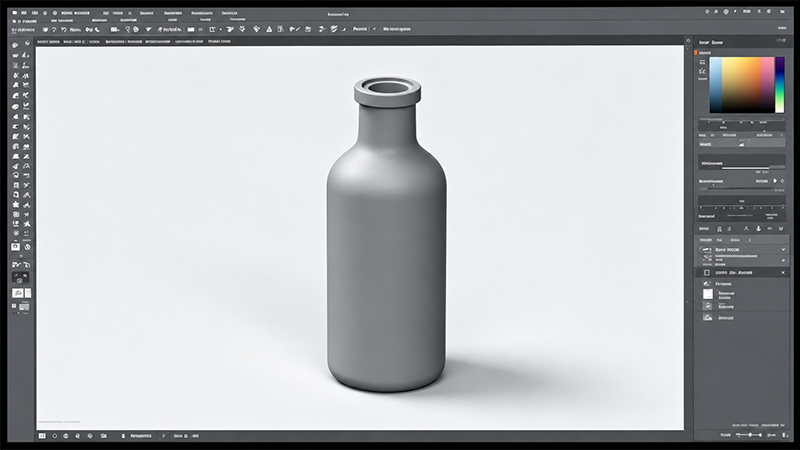Click the magnifier-shaped icon in options bar
This screenshot has width=800, height=450.
pyautogui.click(x=128, y=29)
